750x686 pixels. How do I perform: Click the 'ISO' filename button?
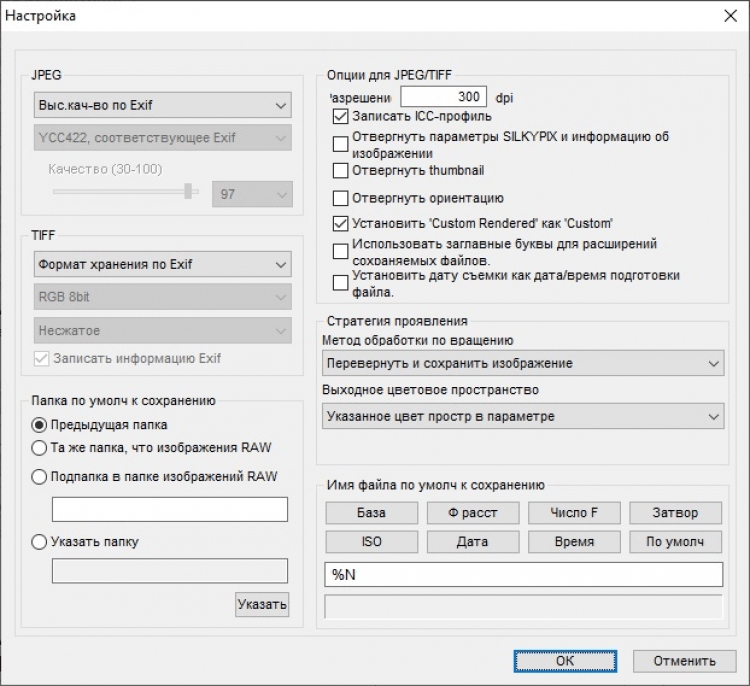point(371,542)
